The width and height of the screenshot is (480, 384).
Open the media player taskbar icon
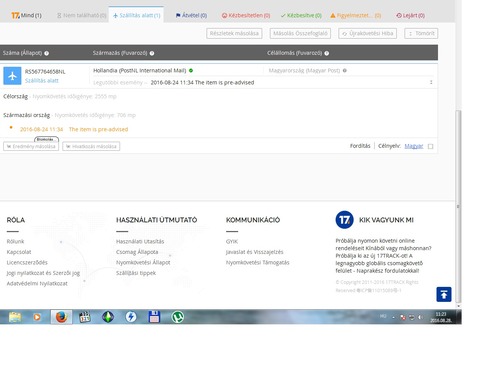click(x=37, y=317)
